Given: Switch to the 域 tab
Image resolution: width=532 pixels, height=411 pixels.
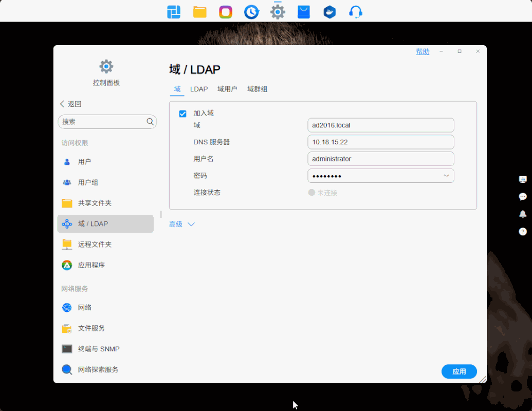Looking at the screenshot, I should [x=177, y=89].
